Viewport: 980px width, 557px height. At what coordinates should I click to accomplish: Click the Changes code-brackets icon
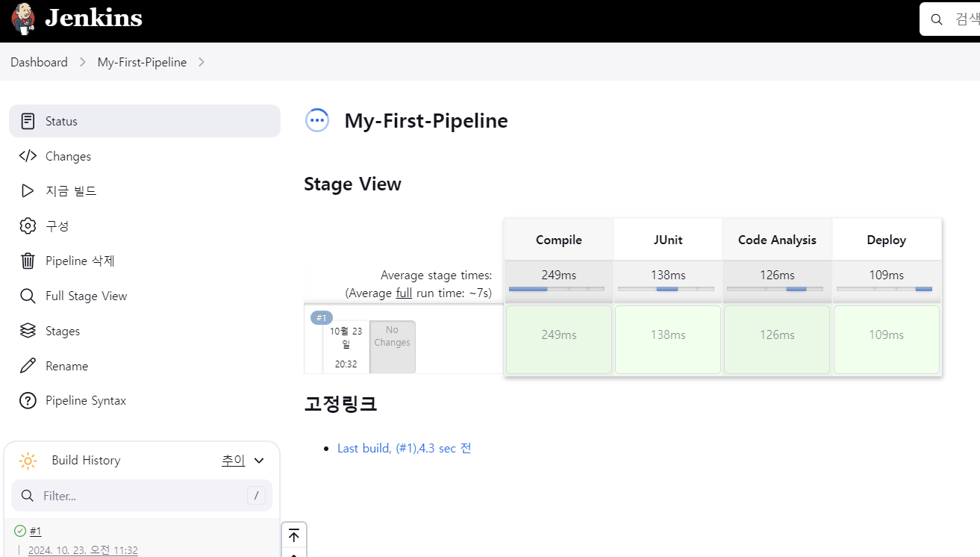point(28,156)
